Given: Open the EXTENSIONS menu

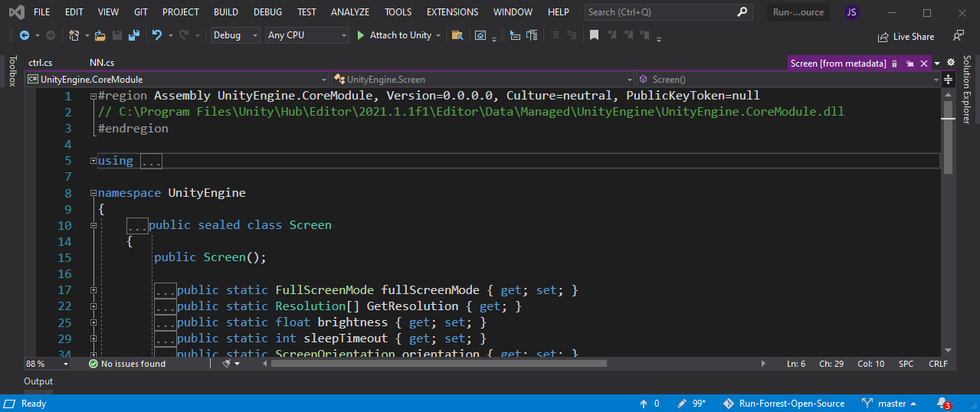Looking at the screenshot, I should (x=452, y=12).
